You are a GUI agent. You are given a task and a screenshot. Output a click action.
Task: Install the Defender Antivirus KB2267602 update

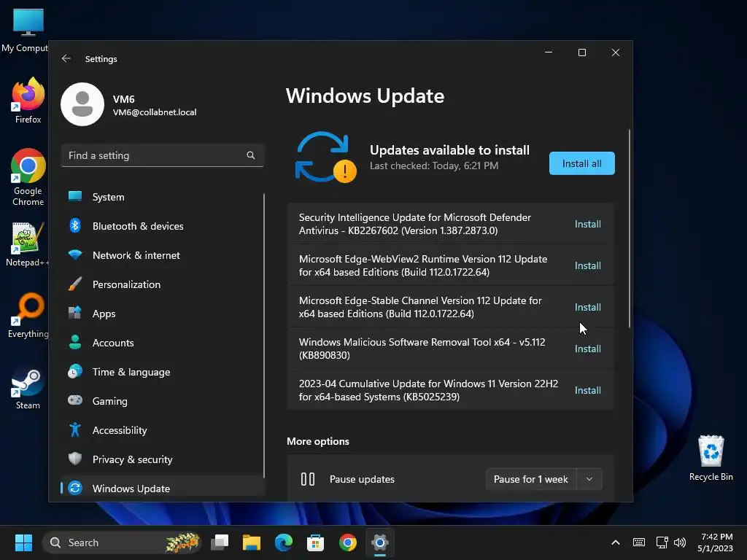(587, 224)
